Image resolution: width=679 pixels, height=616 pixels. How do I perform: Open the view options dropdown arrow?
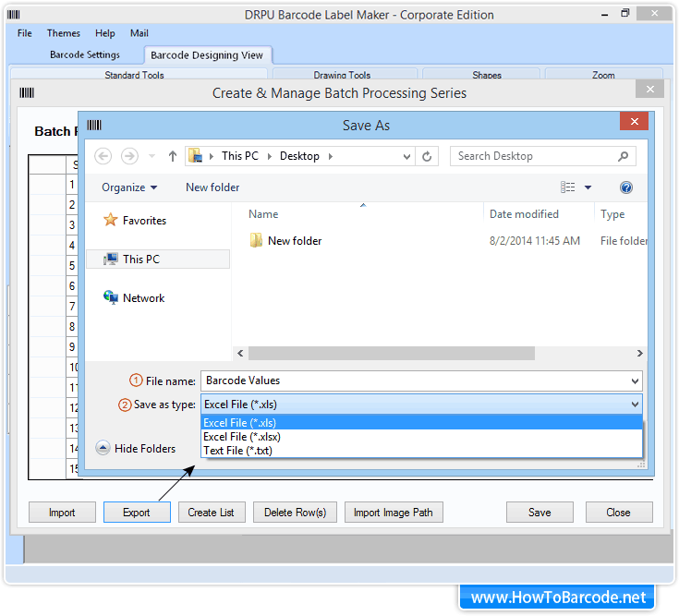[588, 187]
